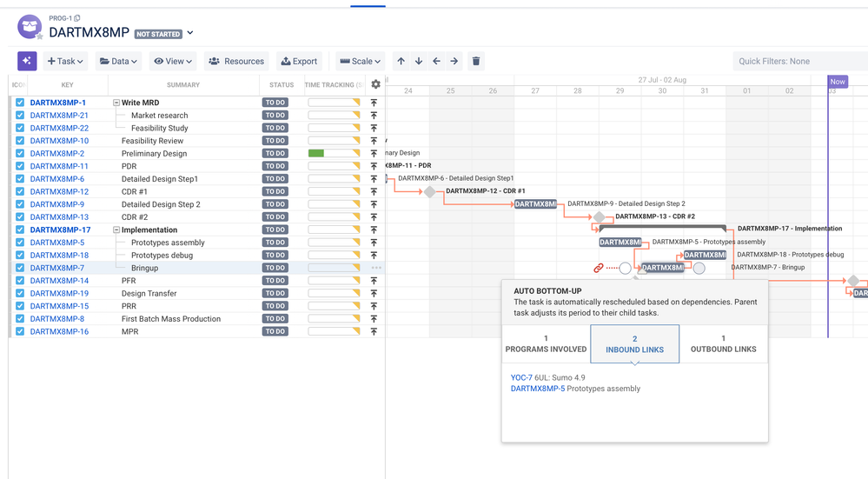Uncheck the DARTMX8MP-12 checkbox
Image resolution: width=868 pixels, height=479 pixels.
(20, 191)
